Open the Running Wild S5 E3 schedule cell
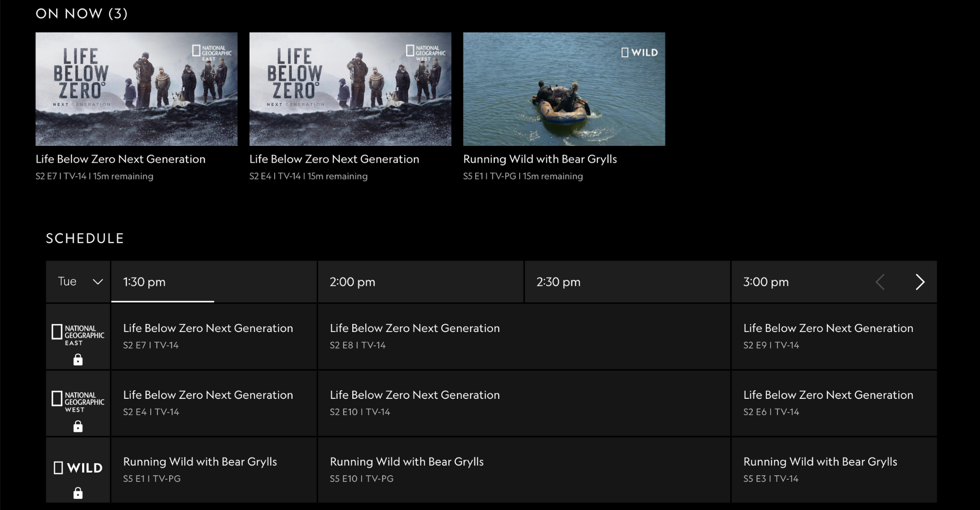This screenshot has height=510, width=980. (834, 470)
